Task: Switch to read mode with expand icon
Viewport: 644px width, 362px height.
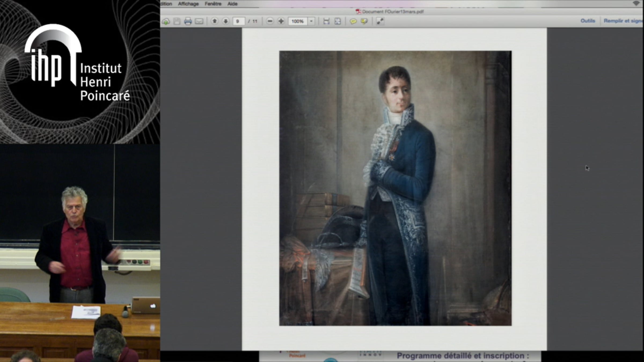Action: (380, 21)
